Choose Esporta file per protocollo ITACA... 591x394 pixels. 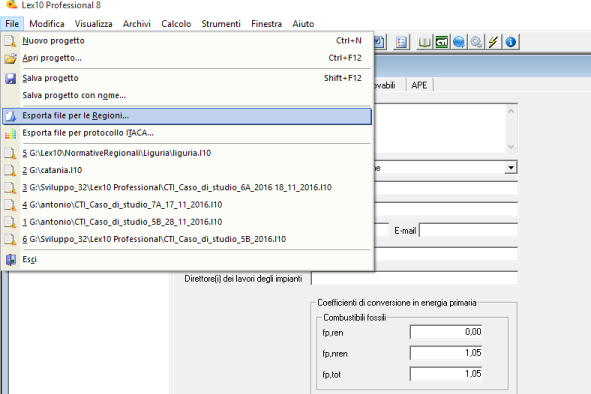[x=187, y=133]
